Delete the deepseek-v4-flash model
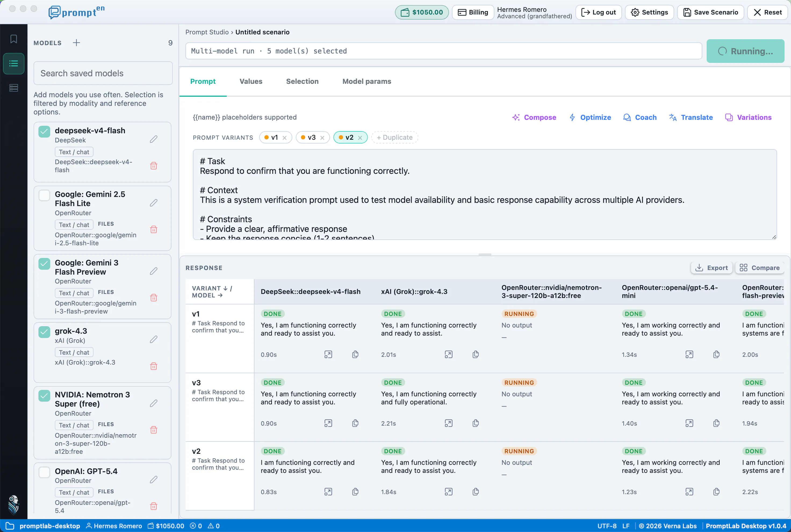The height and width of the screenshot is (532, 791). (154, 166)
